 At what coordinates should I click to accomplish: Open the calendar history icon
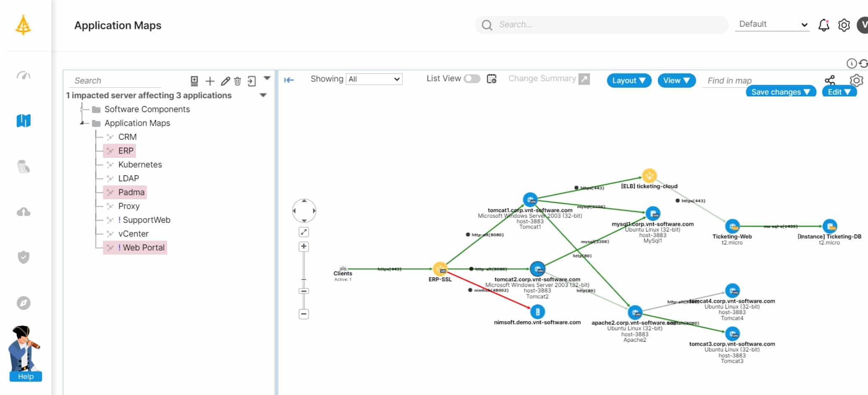pyautogui.click(x=492, y=79)
